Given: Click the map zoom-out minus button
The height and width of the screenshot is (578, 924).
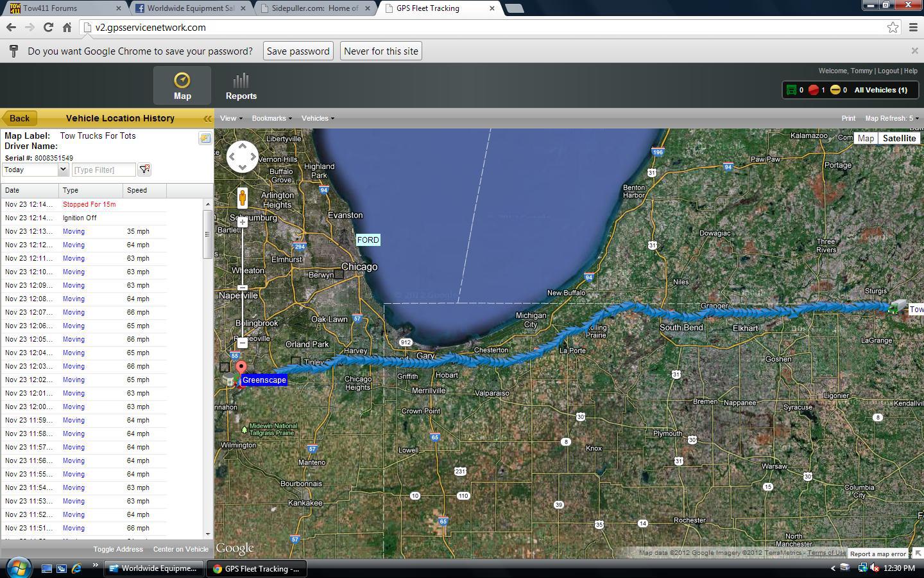Looking at the screenshot, I should [243, 343].
